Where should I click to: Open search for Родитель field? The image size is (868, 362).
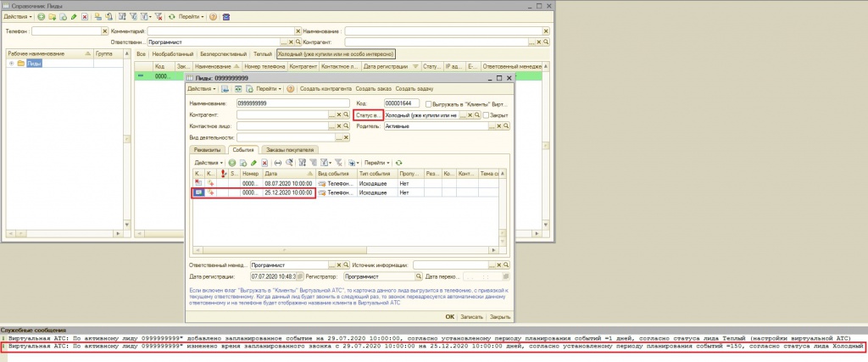(507, 126)
